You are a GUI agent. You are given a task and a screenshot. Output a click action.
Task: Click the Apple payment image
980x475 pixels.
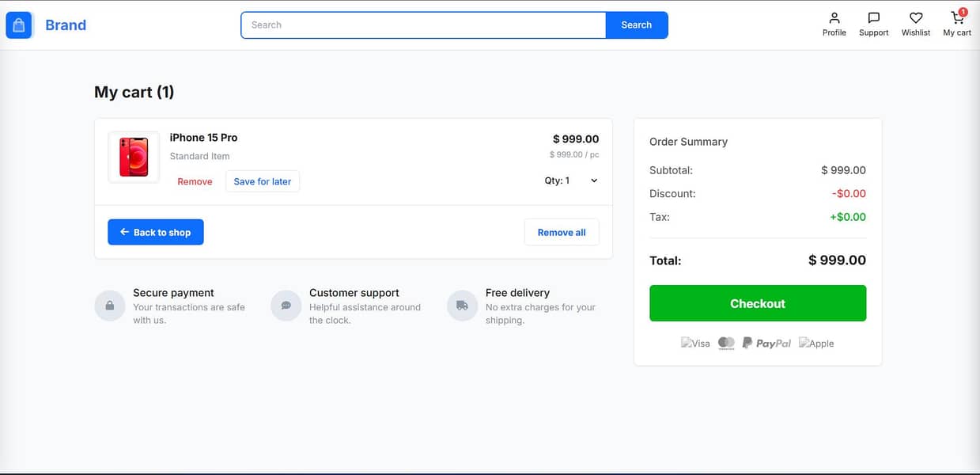point(816,344)
